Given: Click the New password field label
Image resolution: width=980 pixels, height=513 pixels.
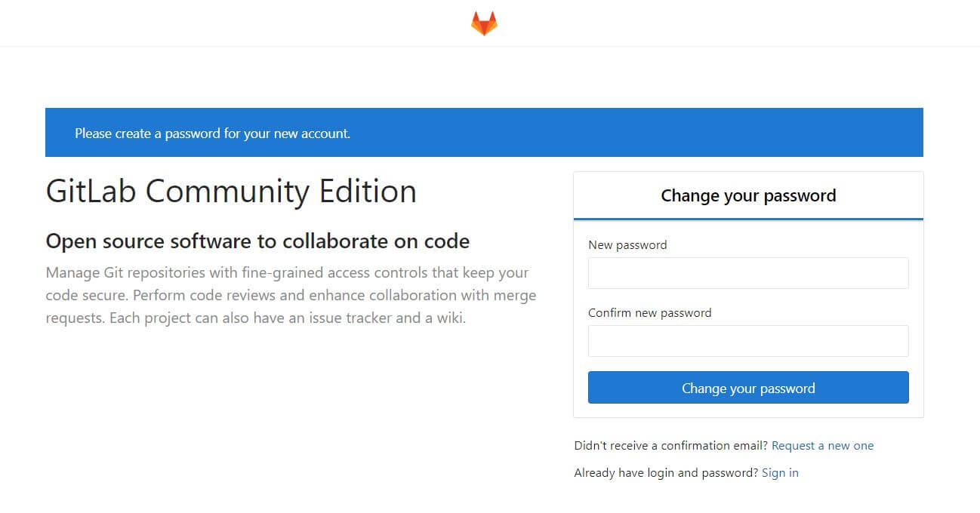Looking at the screenshot, I should [627, 244].
